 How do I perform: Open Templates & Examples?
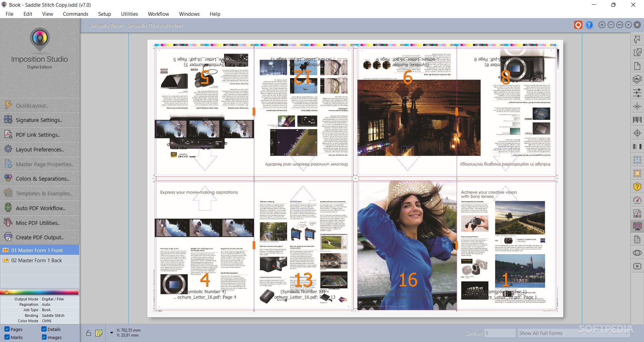coord(40,193)
